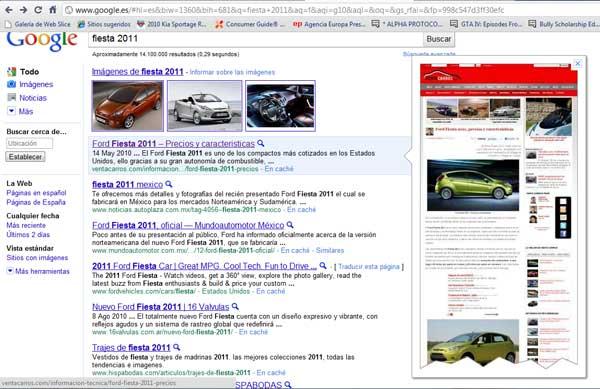Open the ALPHA PROTOCOL bookmark
600x389 pixels.
[x=407, y=24]
